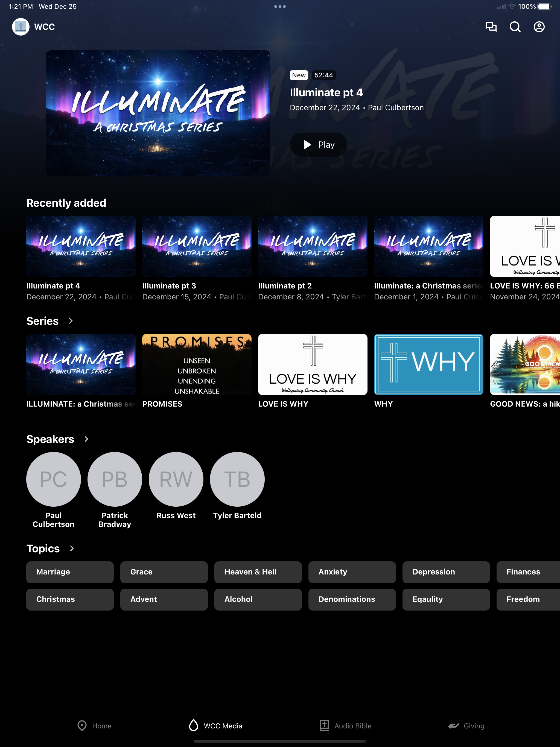Open speaker Paul Culbertson avatar

tap(54, 479)
